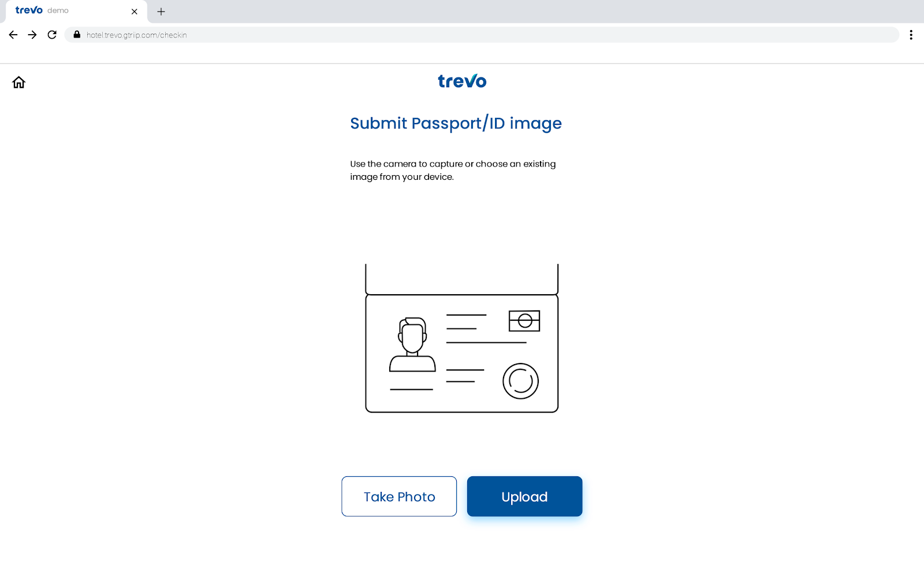Select the instruction text about capturing an image
The height and width of the screenshot is (578, 924).
(452, 170)
